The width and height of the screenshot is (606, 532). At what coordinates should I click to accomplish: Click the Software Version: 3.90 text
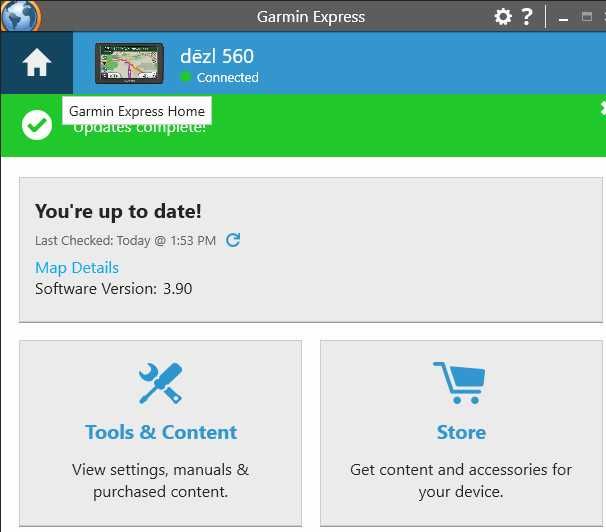[x=114, y=289]
